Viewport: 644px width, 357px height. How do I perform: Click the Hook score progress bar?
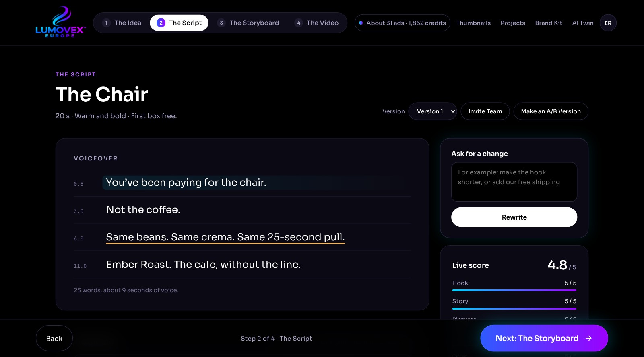(x=514, y=290)
